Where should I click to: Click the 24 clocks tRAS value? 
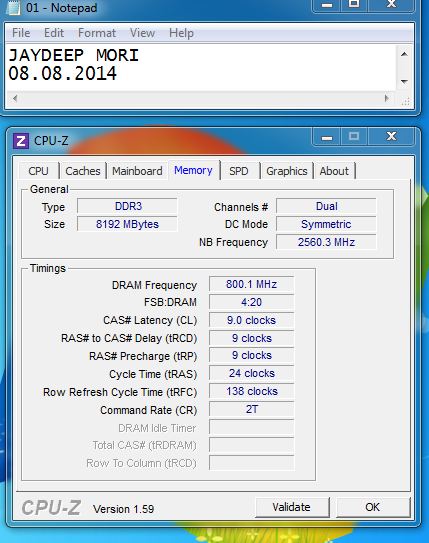coord(251,373)
